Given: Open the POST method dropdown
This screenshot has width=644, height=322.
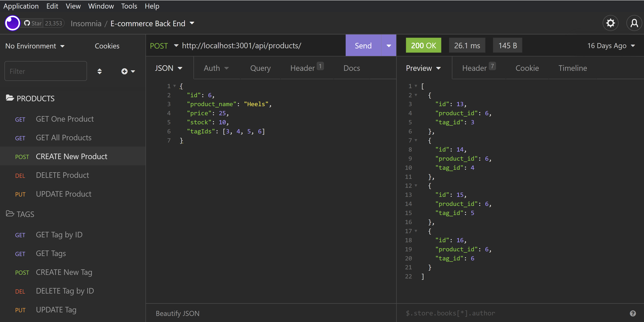Looking at the screenshot, I should tap(164, 46).
